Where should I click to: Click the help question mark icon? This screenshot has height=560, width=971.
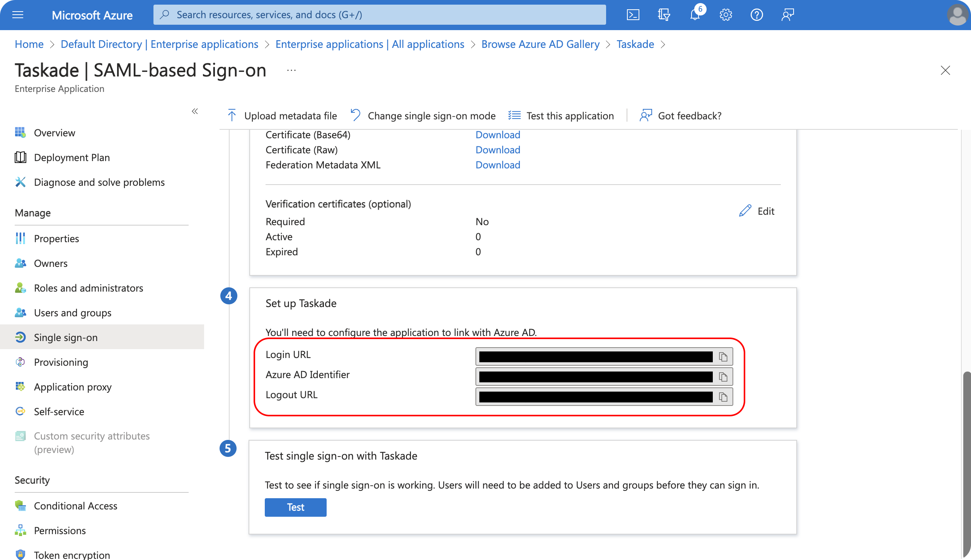[x=756, y=15]
